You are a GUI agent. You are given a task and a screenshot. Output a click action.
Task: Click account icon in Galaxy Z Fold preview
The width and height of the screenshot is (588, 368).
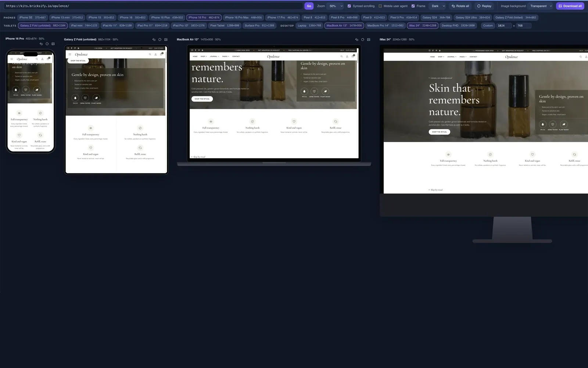155,54
